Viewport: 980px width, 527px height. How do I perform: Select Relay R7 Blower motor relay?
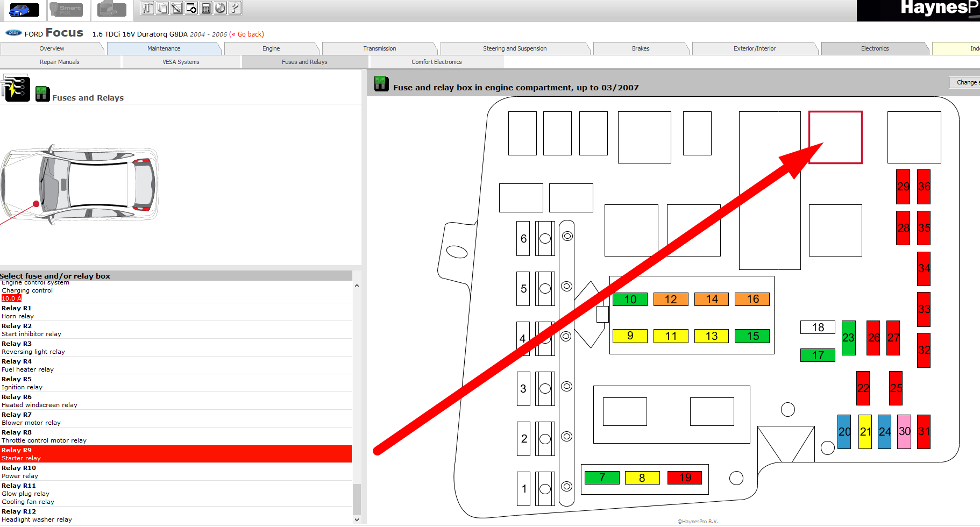point(176,419)
